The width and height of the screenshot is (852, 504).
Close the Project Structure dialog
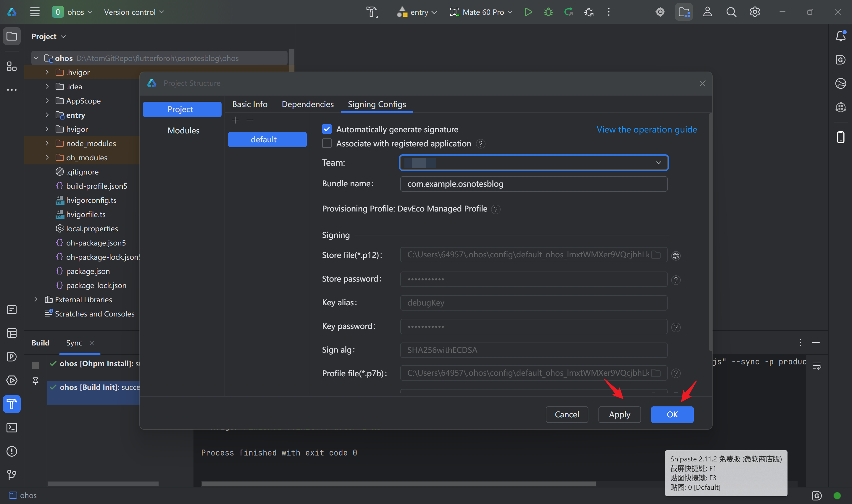click(702, 83)
